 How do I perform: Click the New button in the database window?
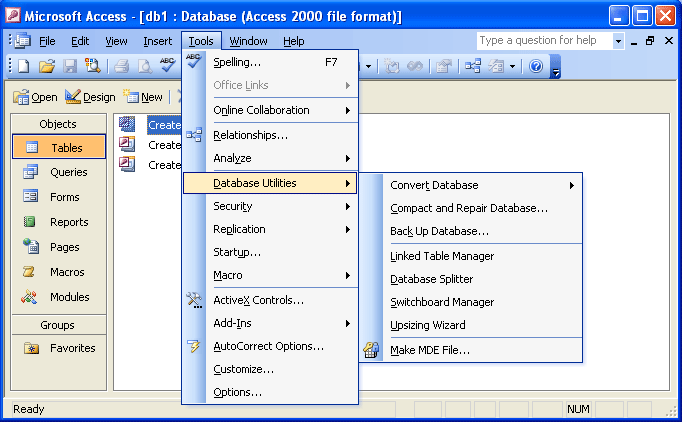143,97
